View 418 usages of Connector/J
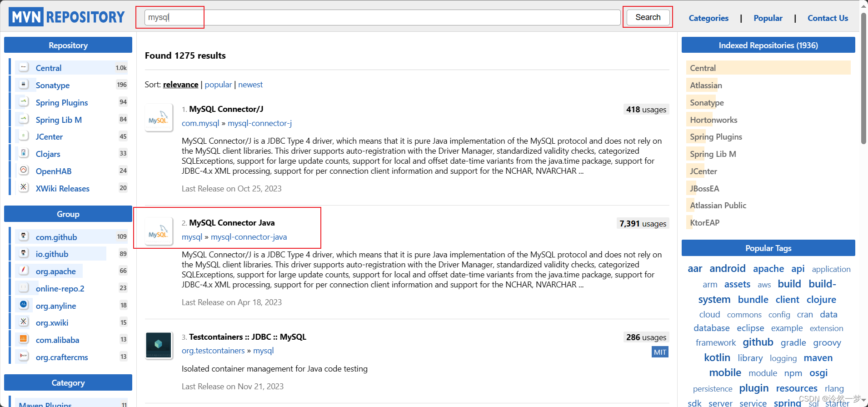The image size is (868, 407). [646, 109]
